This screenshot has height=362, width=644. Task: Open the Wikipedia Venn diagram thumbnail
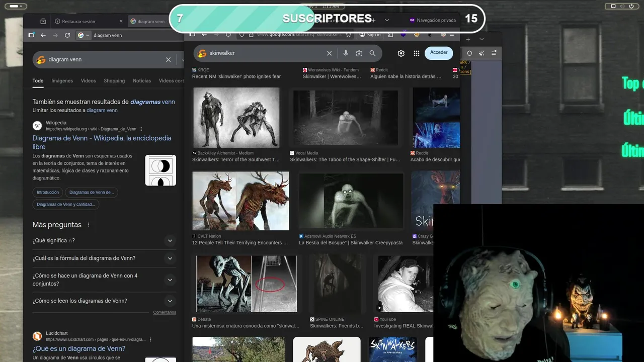tap(160, 170)
